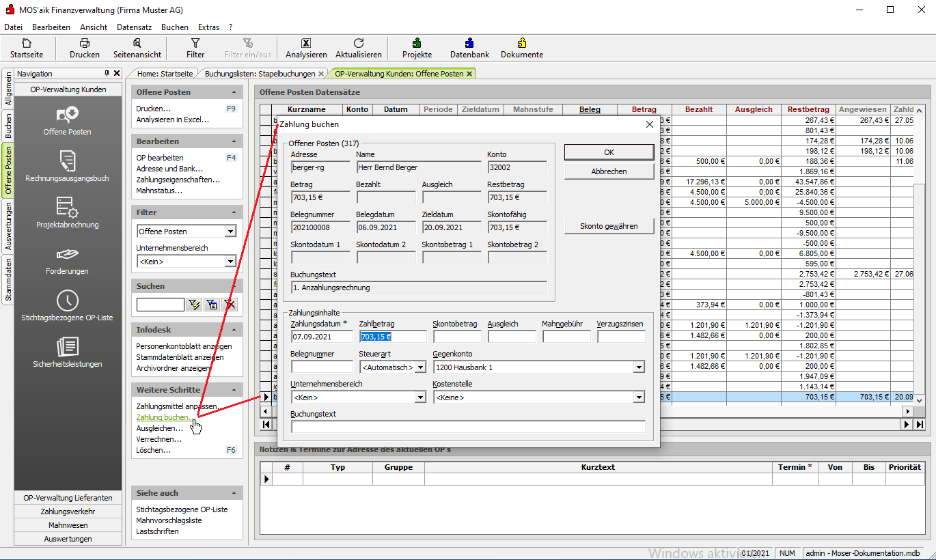Open the Kostenstelle dropdown

tap(638, 397)
